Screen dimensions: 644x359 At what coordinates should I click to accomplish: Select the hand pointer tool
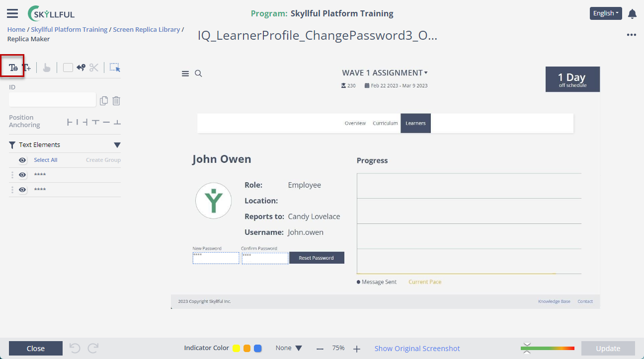tap(47, 68)
